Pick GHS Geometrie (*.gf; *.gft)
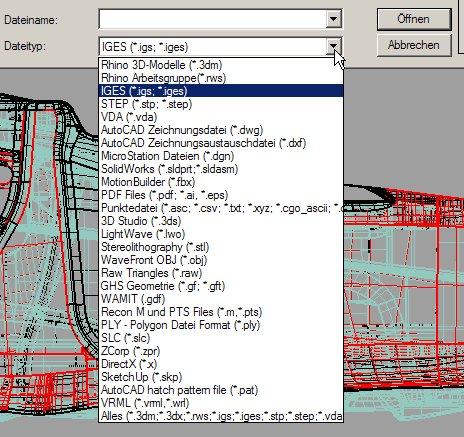This screenshot has height=437, width=464. pos(221,286)
